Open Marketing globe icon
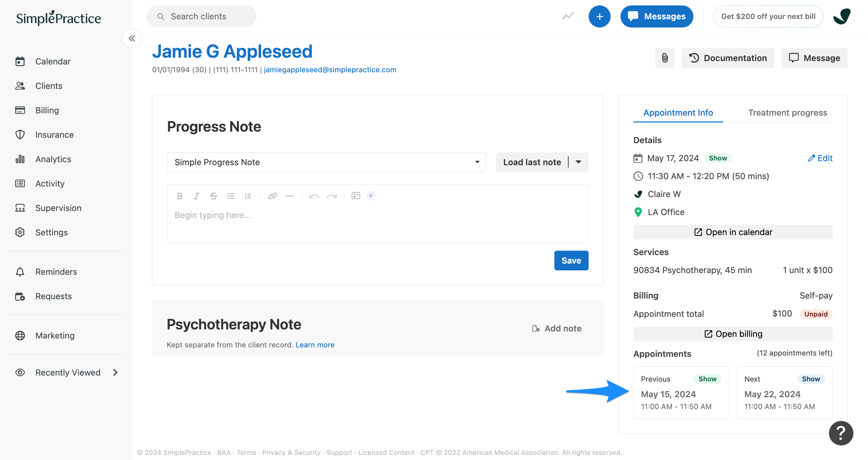 pyautogui.click(x=20, y=336)
